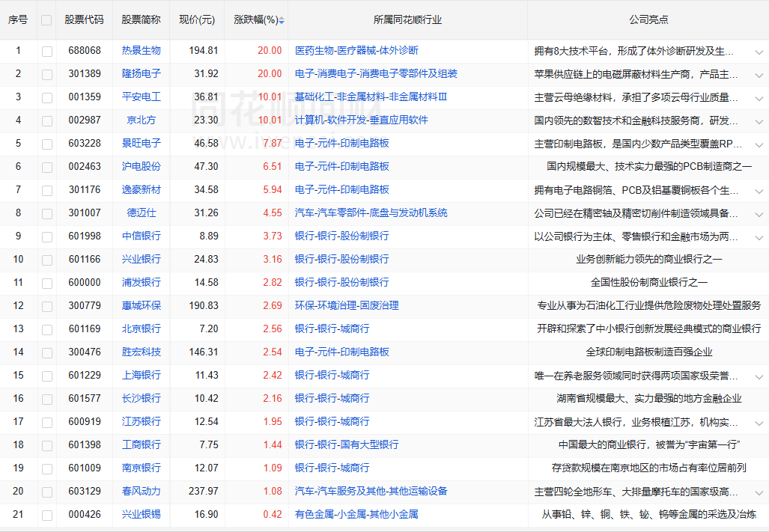Click stock code 688068
The image size is (769, 532).
(85, 50)
